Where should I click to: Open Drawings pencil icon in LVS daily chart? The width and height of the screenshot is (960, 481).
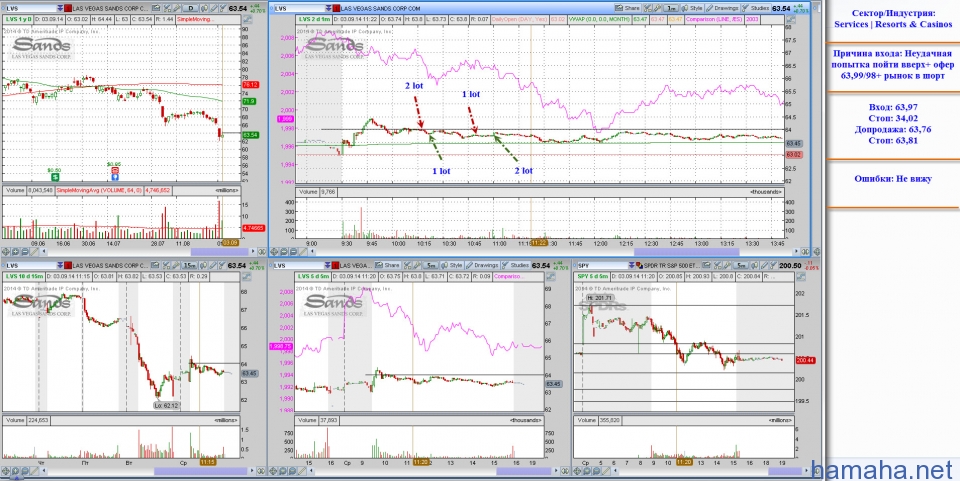214,8
